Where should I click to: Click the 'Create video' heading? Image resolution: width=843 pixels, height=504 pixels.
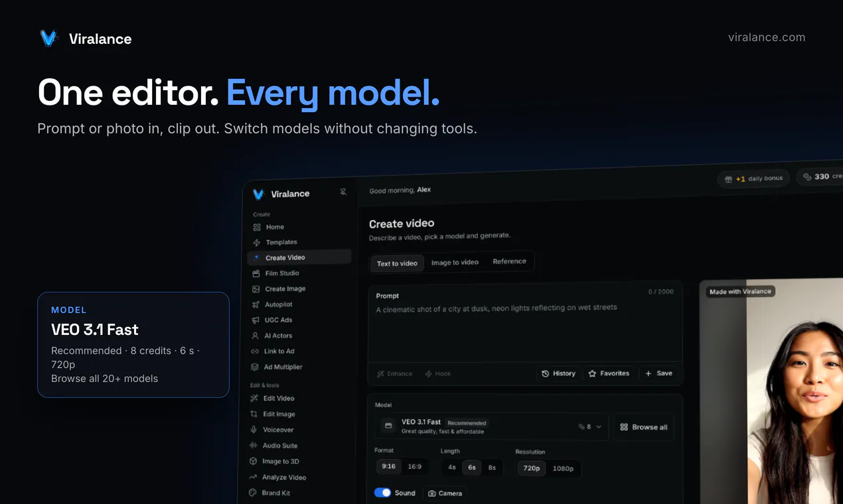point(402,223)
